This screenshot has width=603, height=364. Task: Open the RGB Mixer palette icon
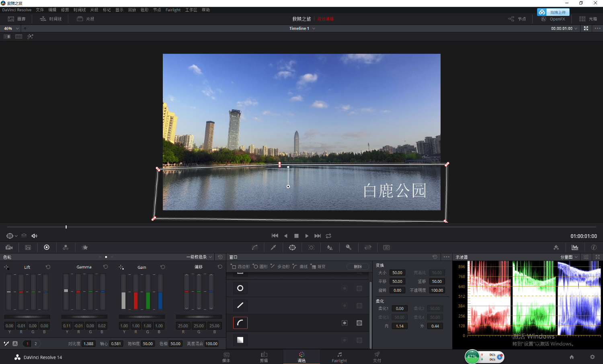(x=66, y=247)
